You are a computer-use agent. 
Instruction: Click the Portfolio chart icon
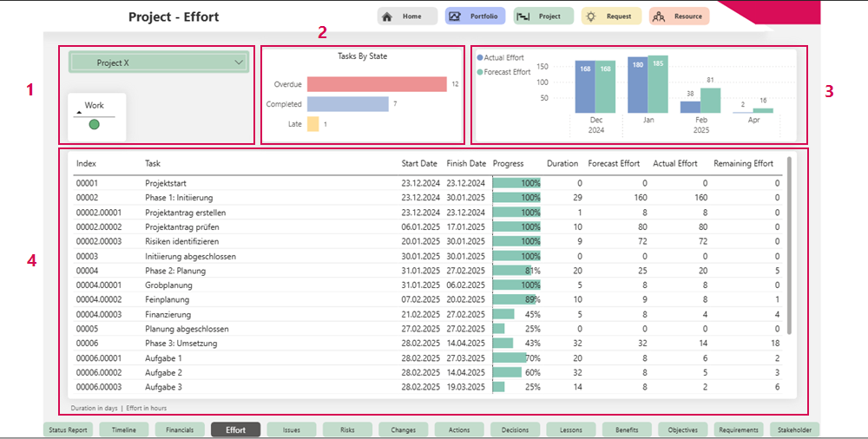454,16
